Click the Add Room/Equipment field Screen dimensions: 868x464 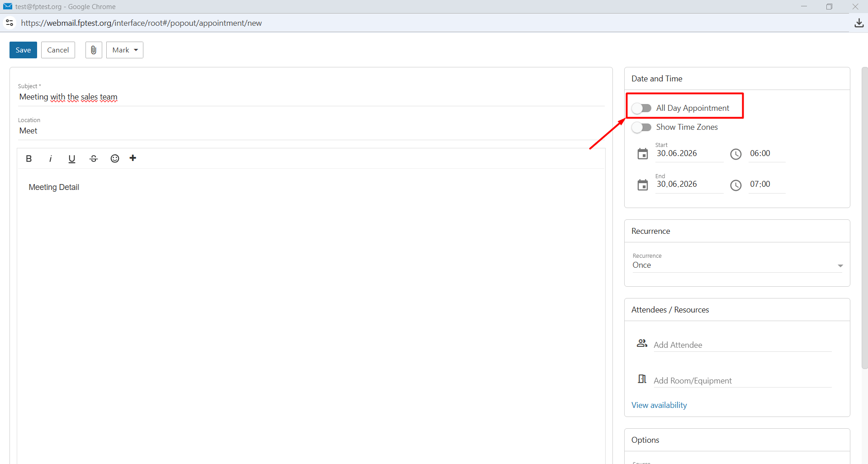tap(742, 380)
